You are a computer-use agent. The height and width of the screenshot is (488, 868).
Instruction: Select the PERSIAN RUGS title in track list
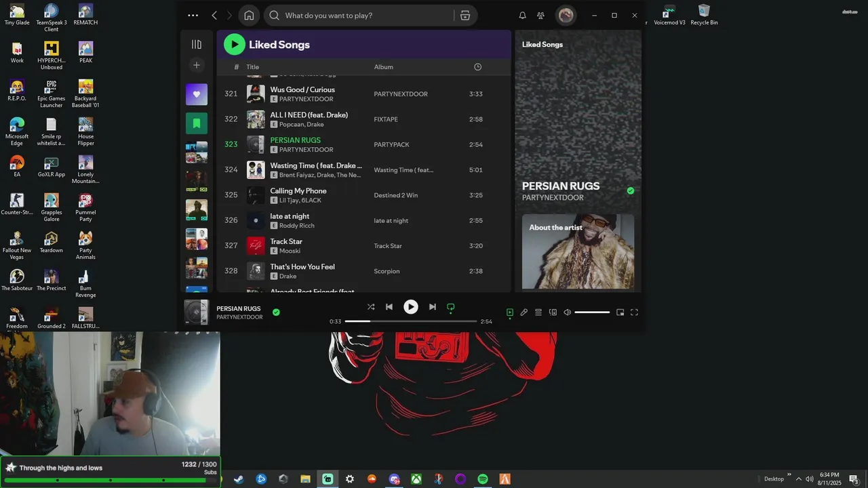point(296,140)
